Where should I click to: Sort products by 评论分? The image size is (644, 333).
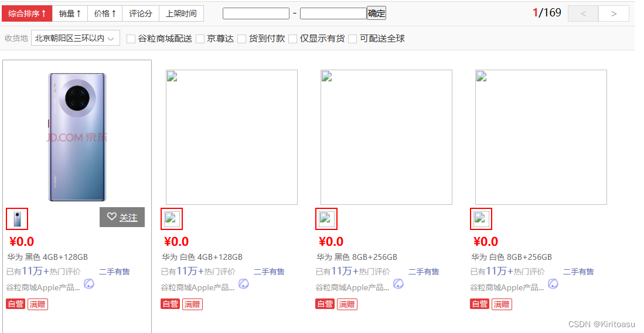tap(141, 13)
